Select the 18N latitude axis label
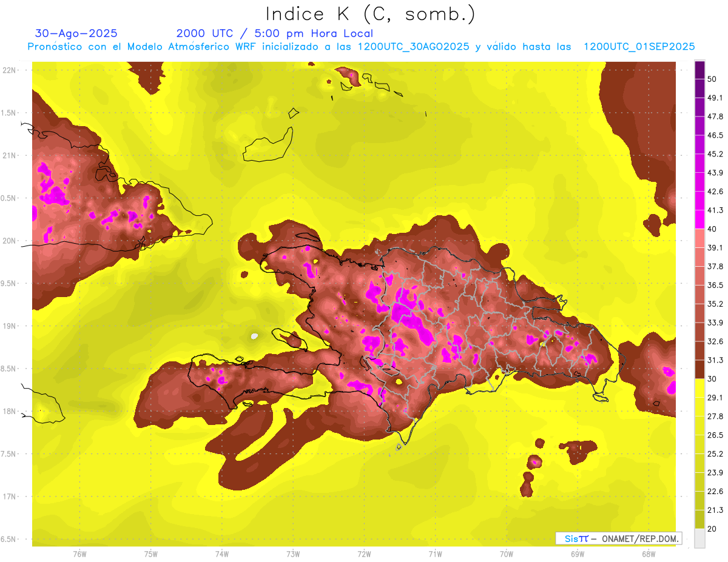The height and width of the screenshot is (562, 728). coord(10,411)
